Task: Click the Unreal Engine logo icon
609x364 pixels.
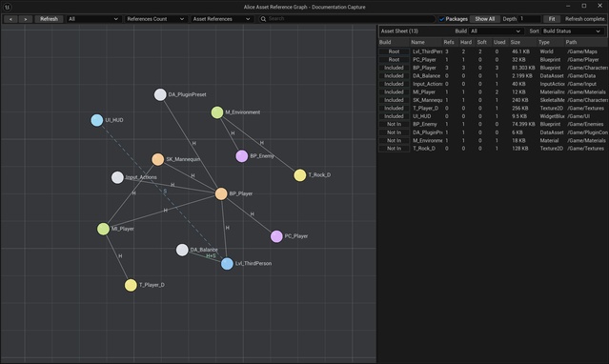Action: [7, 7]
